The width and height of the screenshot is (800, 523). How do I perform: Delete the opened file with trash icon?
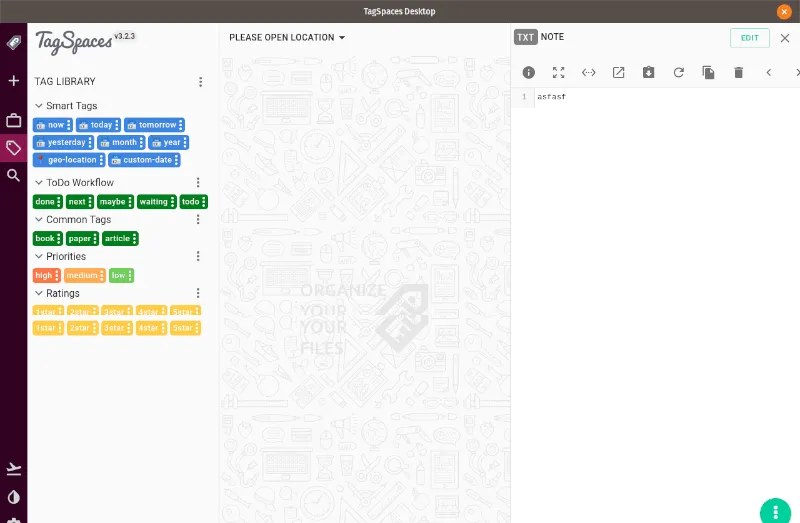738,73
